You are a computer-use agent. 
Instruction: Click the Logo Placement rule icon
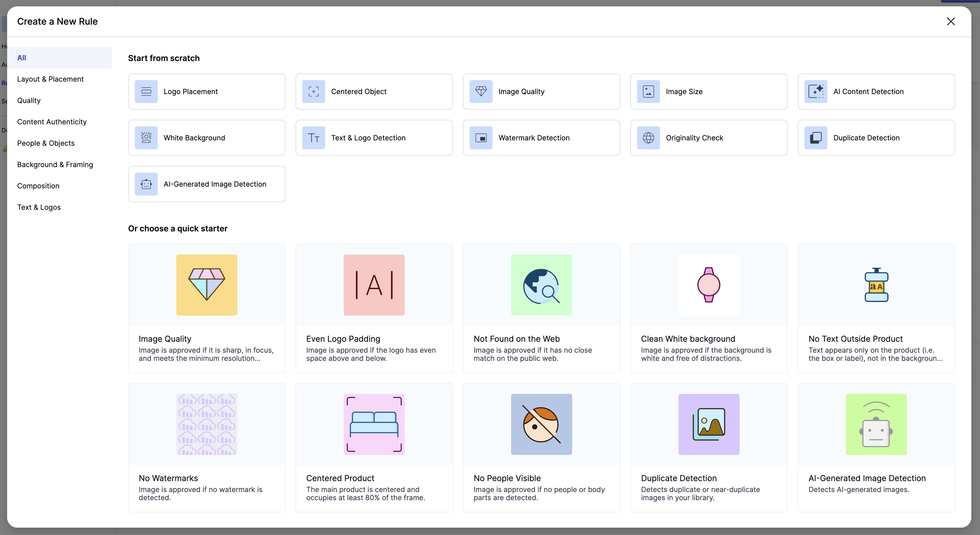pos(146,92)
